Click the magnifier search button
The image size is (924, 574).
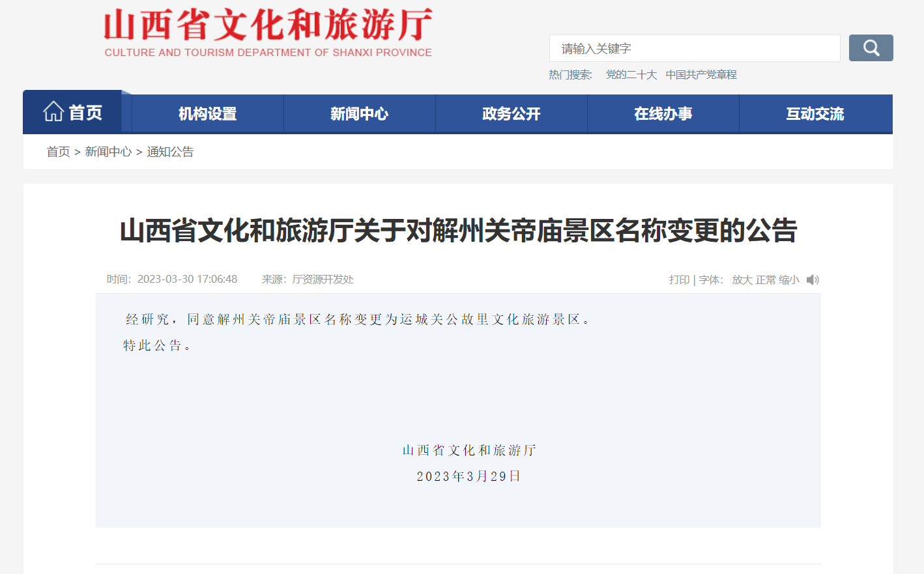pos(871,48)
